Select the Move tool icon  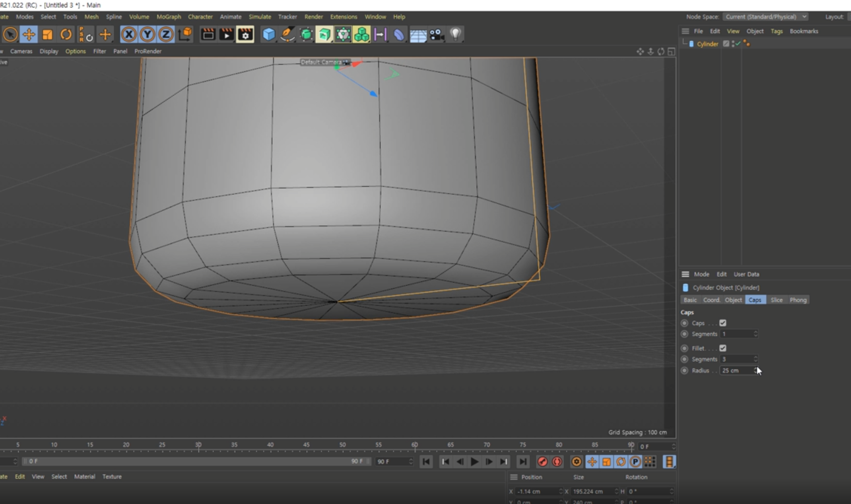click(29, 35)
